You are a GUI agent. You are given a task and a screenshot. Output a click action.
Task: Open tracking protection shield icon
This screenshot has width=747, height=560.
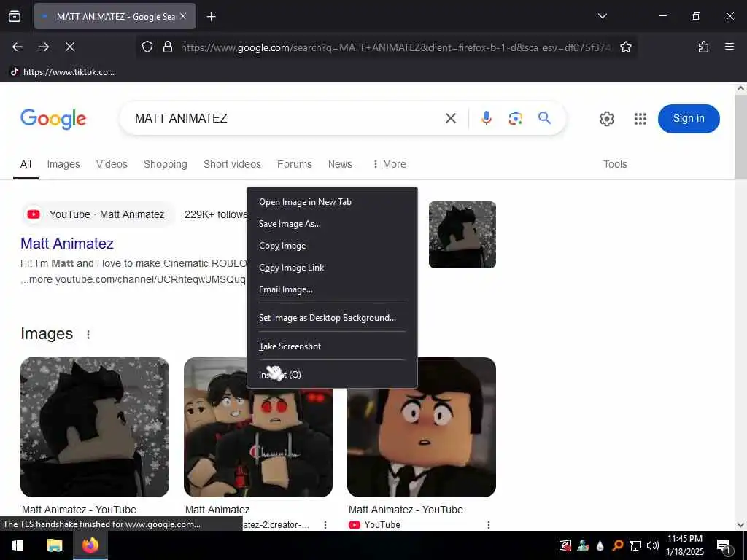point(147,47)
